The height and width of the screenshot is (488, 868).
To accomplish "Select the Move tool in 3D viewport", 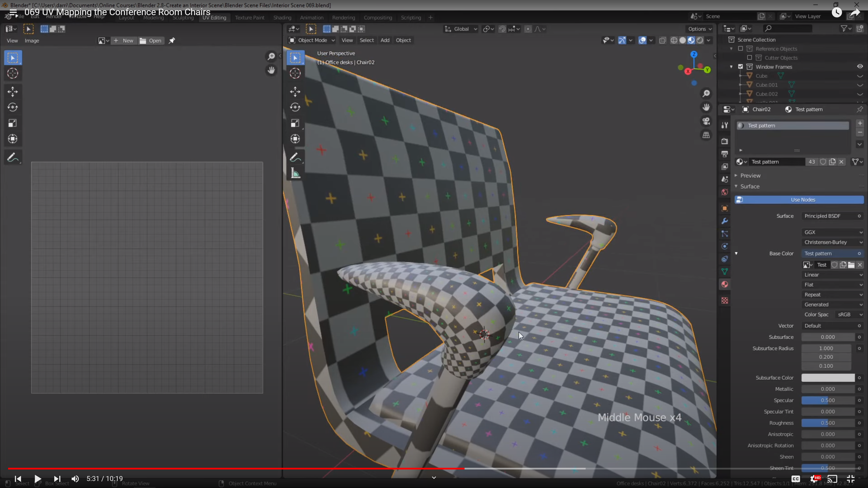I will 295,91.
